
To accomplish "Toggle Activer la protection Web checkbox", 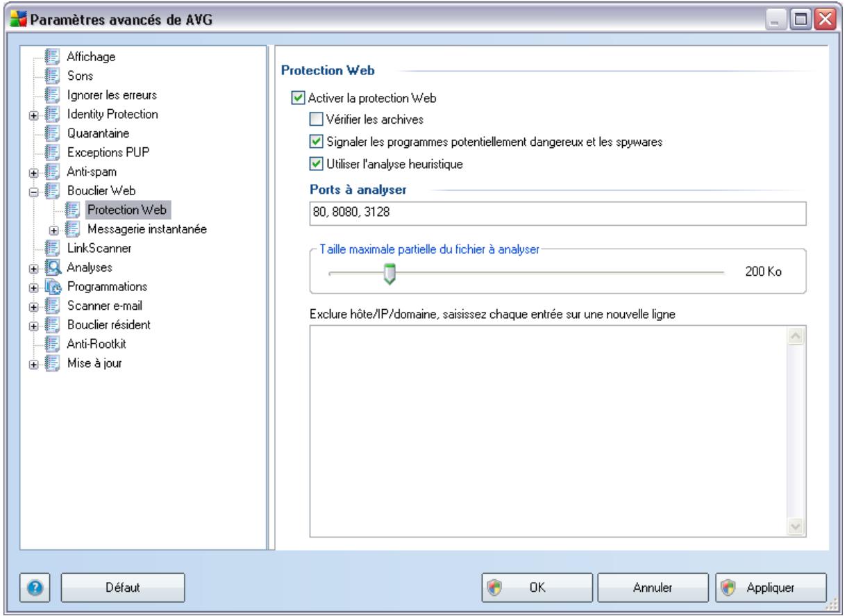I will [297, 98].
